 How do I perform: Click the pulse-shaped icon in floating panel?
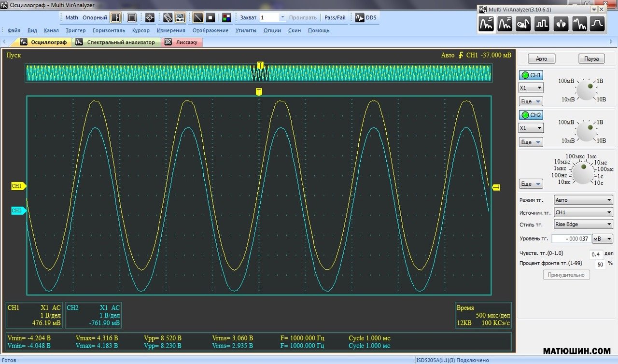pos(598,24)
